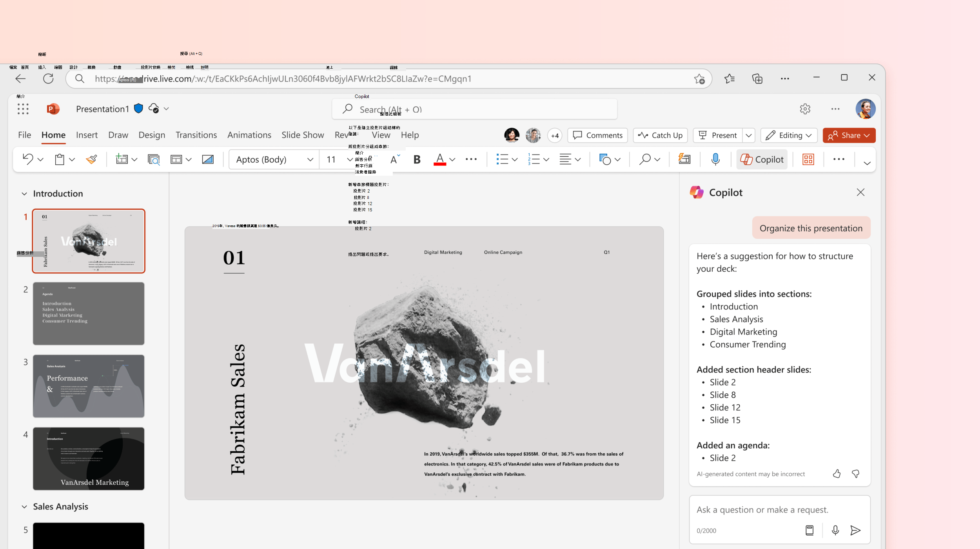Image resolution: width=980 pixels, height=549 pixels.
Task: Click the thumbs down feedback icon
Action: [x=856, y=474]
